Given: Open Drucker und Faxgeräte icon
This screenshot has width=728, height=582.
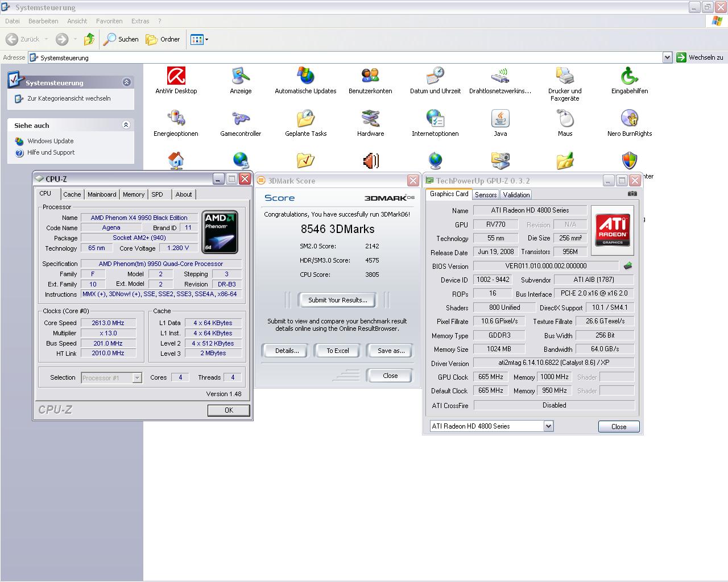Looking at the screenshot, I should click(565, 84).
